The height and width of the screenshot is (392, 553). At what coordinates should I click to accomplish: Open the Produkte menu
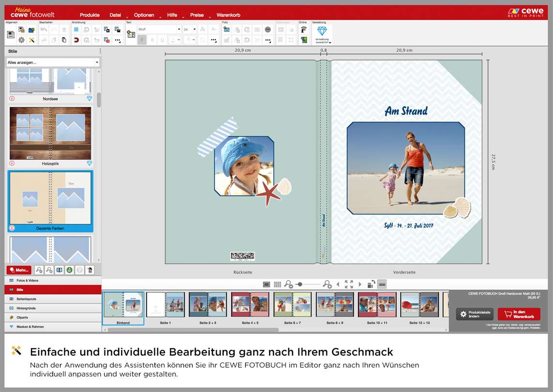(90, 15)
